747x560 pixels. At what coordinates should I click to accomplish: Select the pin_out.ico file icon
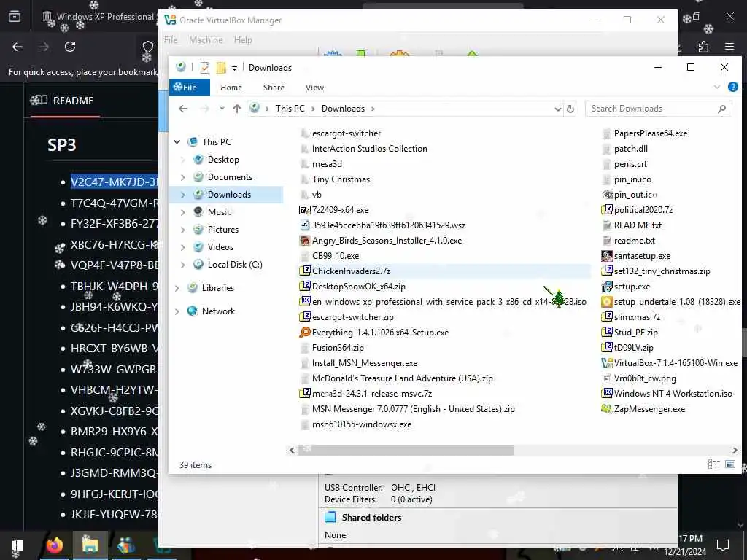pos(606,194)
